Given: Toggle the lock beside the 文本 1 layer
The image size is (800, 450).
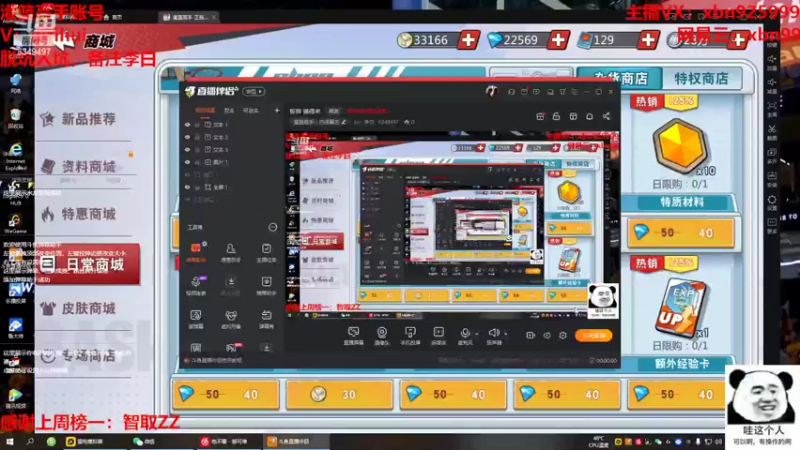Looking at the screenshot, I should (197, 124).
